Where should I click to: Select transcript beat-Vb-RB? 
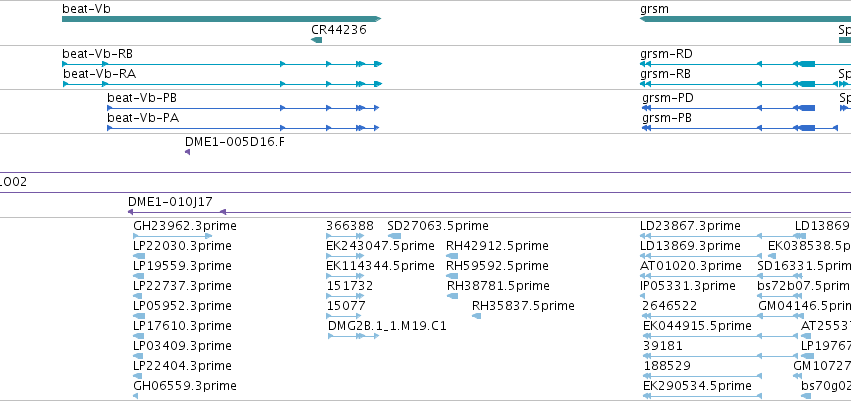[222, 64]
